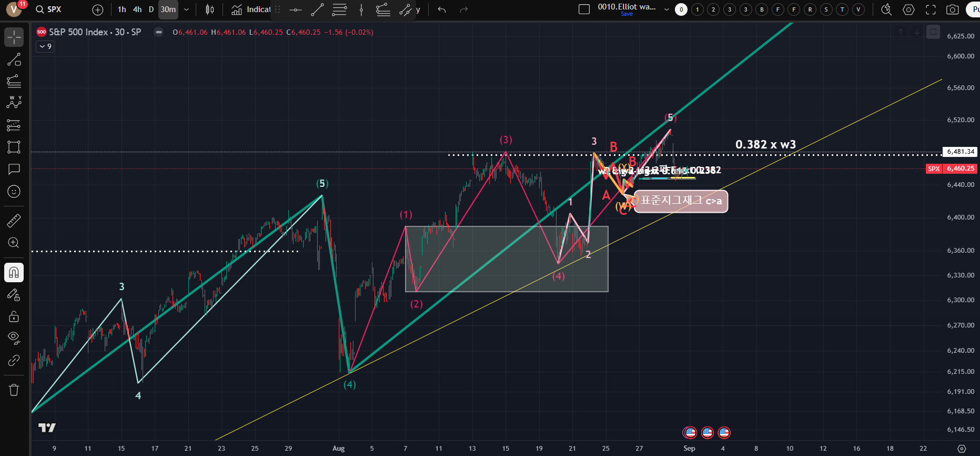980x456 pixels.
Task: Click the trash icon to remove drawings
Action: coord(14,390)
